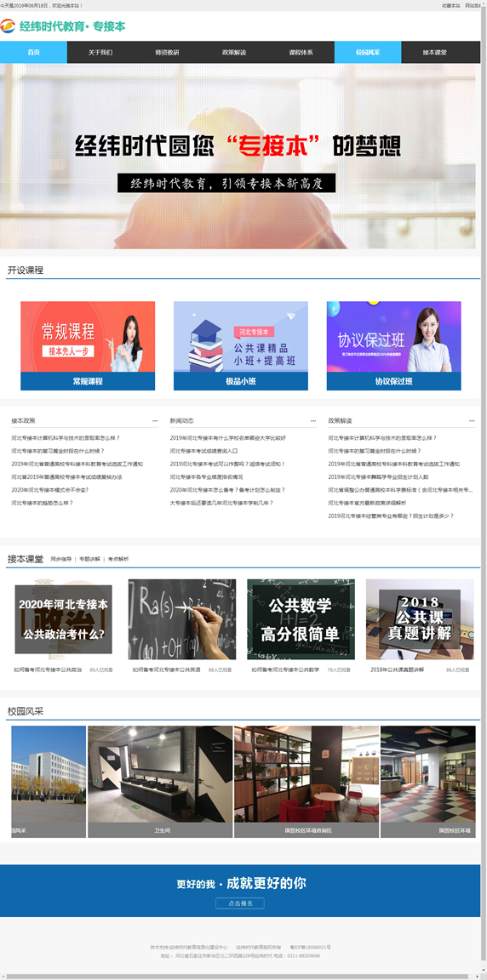The image size is (487, 980).
Task: Open 政策解读 in the navigation bar
Action: coord(234,53)
